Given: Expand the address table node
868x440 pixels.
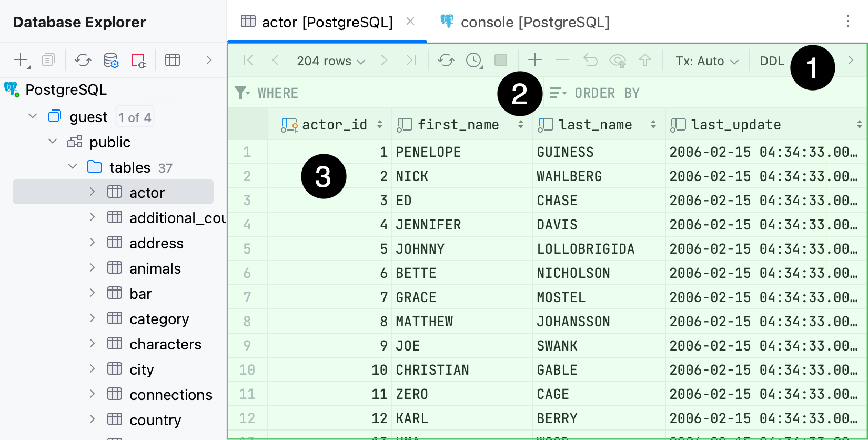Looking at the screenshot, I should pyautogui.click(x=93, y=243).
